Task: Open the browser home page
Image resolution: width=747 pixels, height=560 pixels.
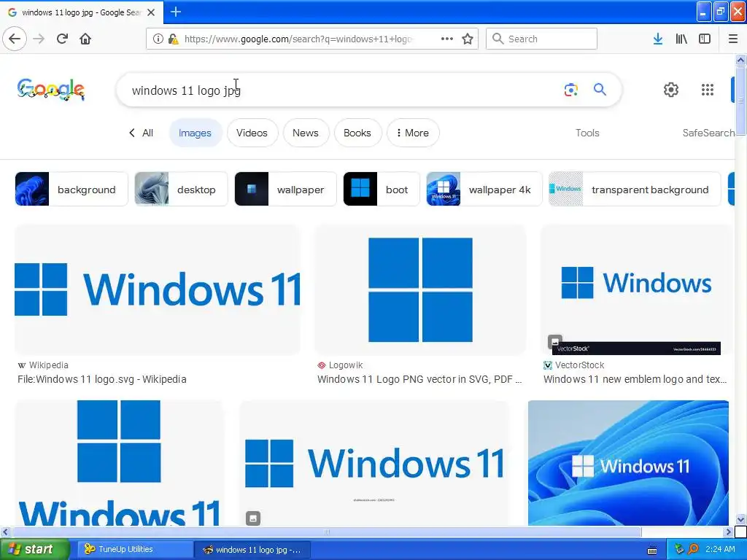Action: pos(85,39)
